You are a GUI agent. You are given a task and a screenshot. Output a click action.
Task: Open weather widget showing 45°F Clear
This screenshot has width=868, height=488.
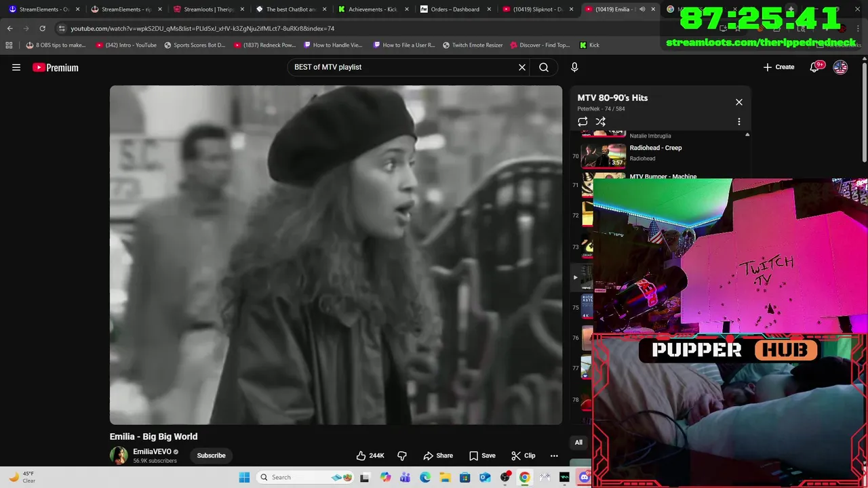tap(22, 477)
